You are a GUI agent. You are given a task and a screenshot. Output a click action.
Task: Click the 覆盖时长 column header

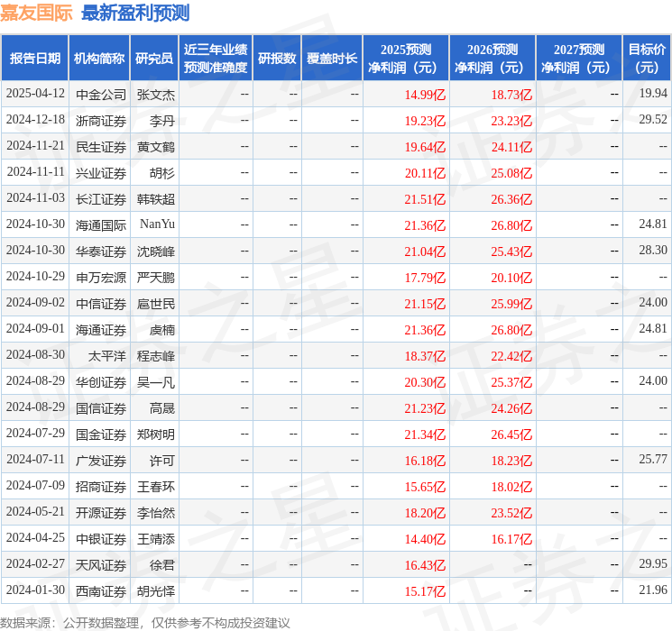(332, 59)
